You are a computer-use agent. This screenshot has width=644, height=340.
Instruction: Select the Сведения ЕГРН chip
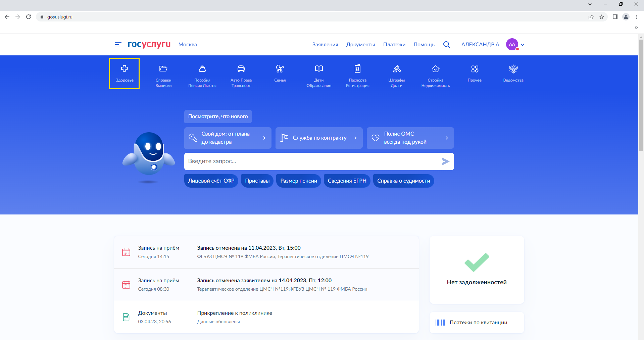click(347, 181)
